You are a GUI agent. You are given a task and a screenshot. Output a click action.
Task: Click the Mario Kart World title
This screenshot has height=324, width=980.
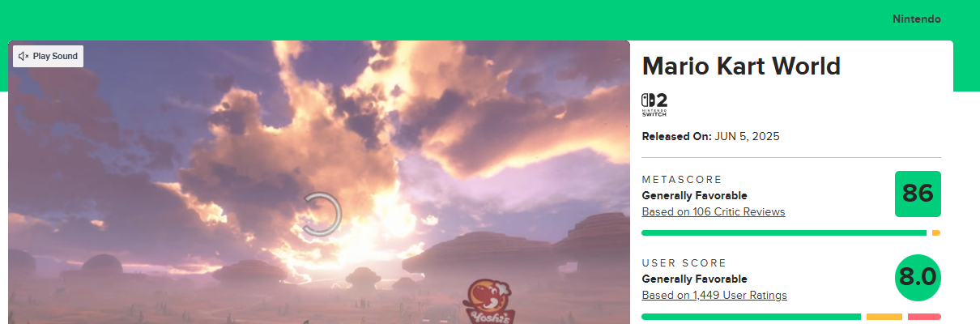pos(741,66)
